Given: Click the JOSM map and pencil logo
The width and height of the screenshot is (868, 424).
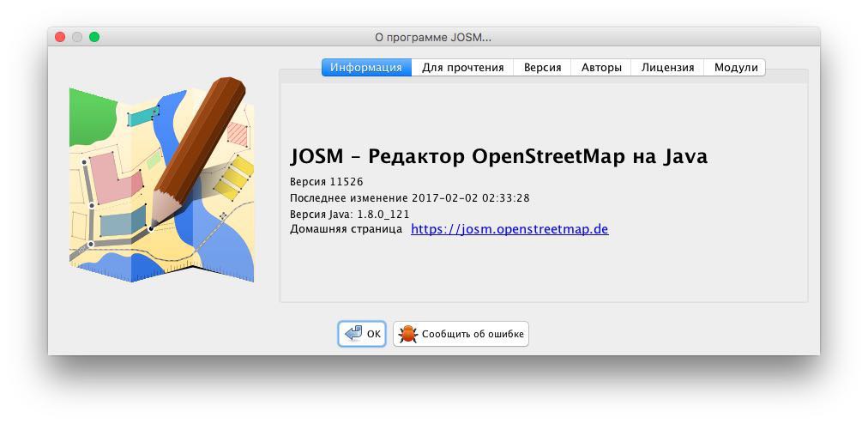Looking at the screenshot, I should [161, 179].
